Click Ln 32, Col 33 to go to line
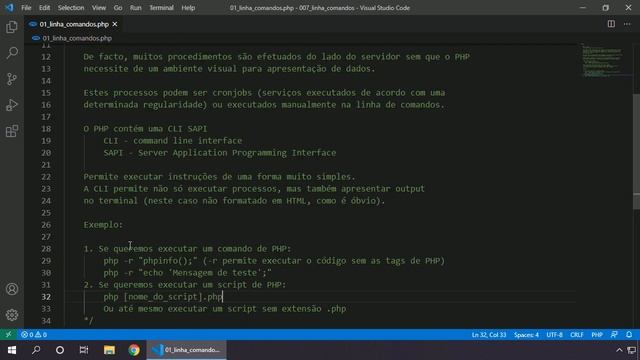Viewport: 640px width, 360px height. [489, 335]
